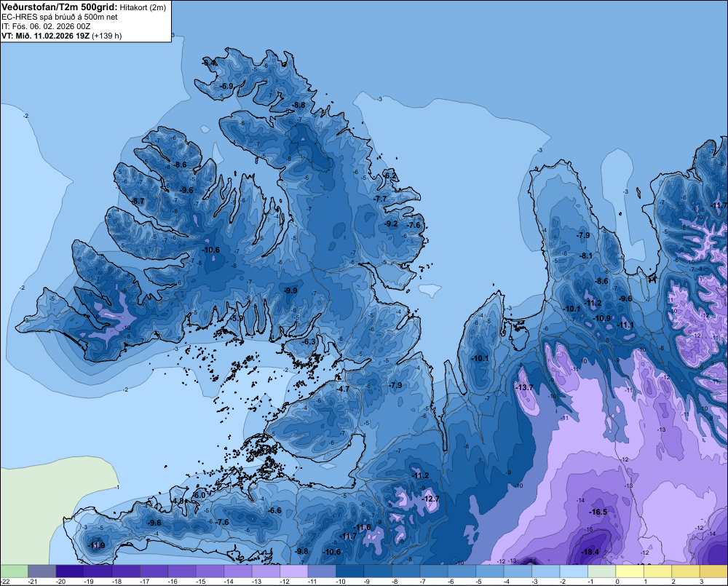Select the 'EC-HRES spá brúuð á 500m net' line
Viewport: 728px width, 586px height.
click(60, 17)
